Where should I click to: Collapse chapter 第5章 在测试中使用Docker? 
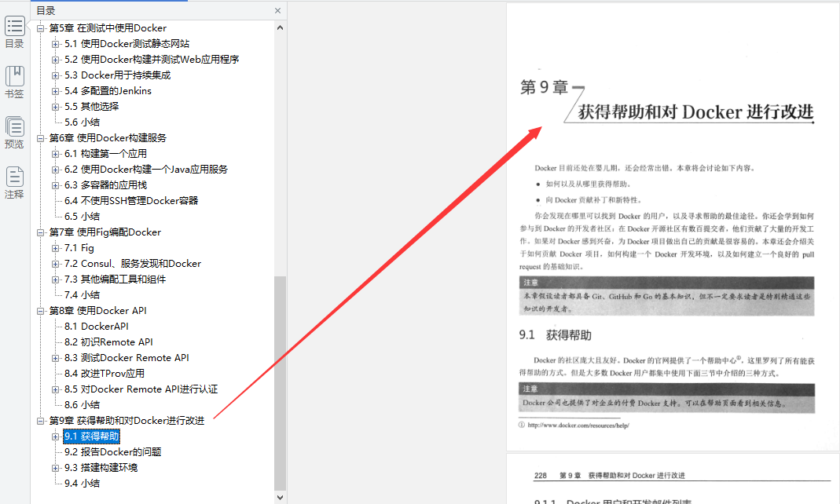click(39, 27)
